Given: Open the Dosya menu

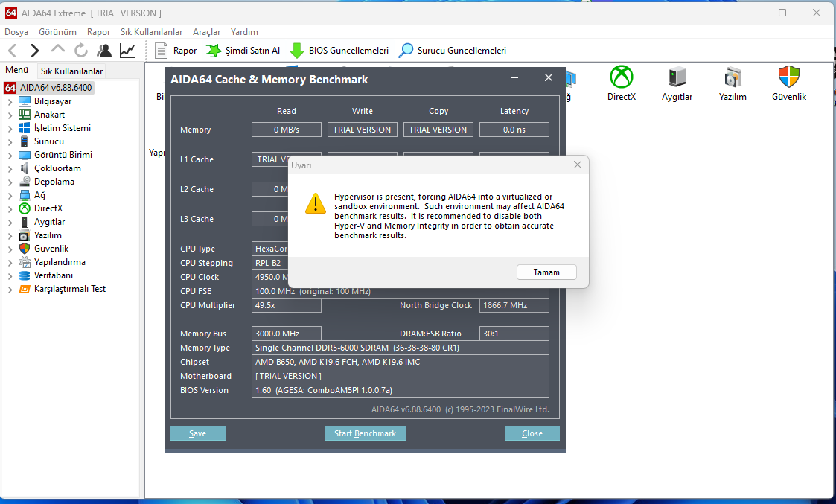Looking at the screenshot, I should (16, 32).
